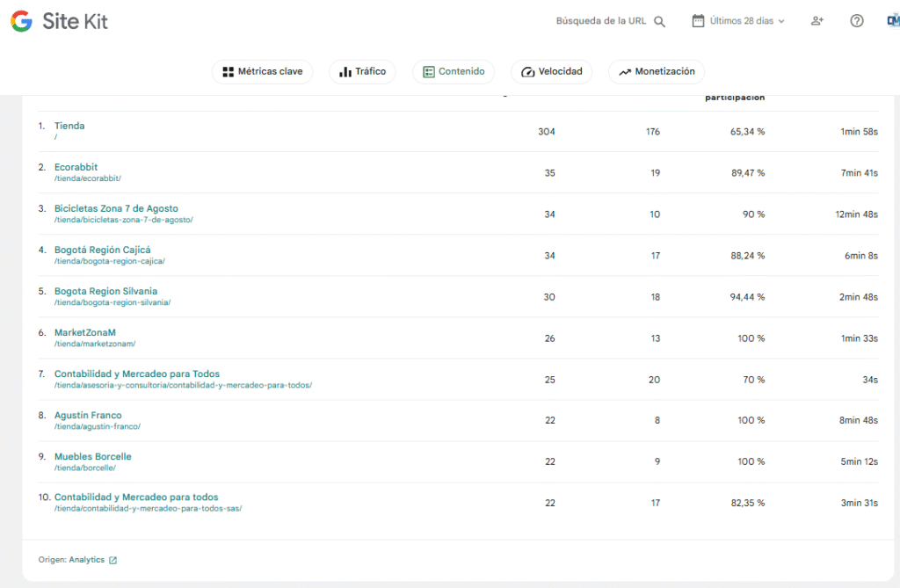The image size is (900, 588).
Task: Open the help question mark icon
Action: (x=856, y=21)
